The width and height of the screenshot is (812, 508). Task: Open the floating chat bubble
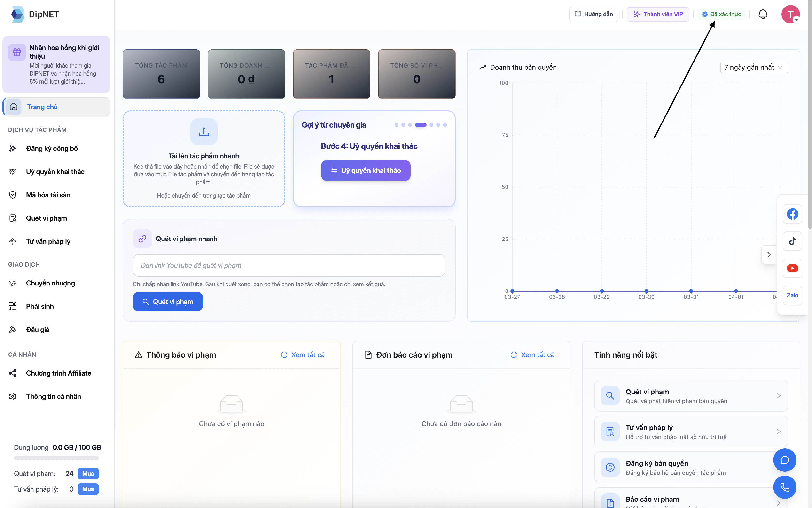785,460
